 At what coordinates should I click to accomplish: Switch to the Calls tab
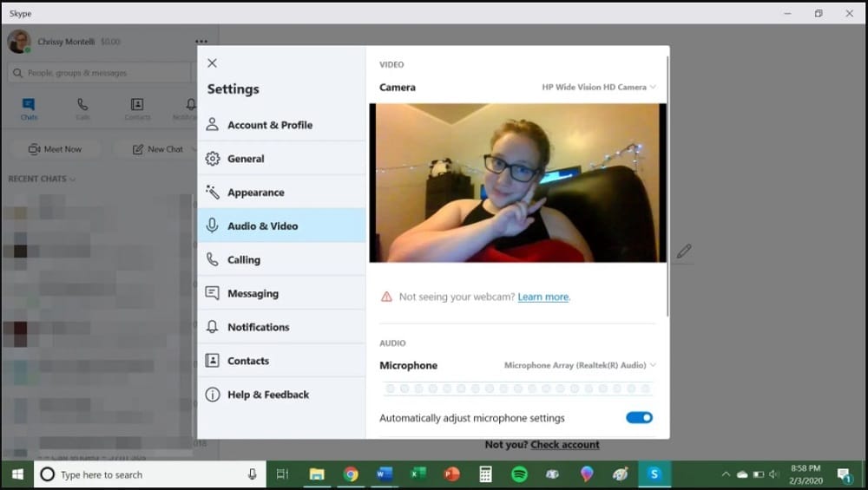coord(82,109)
